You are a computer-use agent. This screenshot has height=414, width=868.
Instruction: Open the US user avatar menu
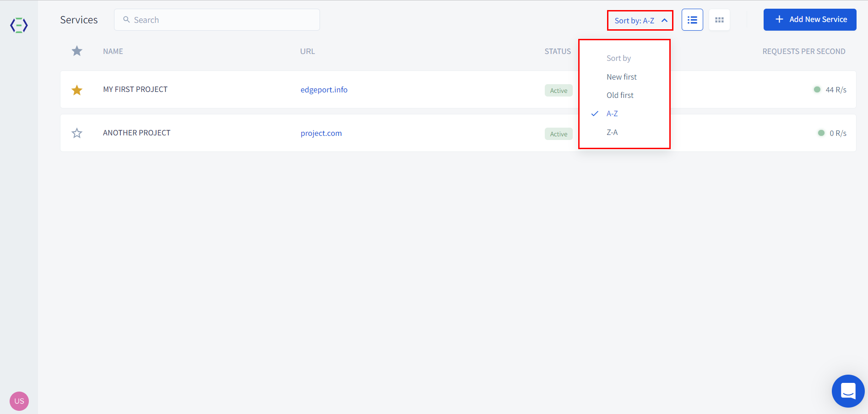tap(19, 401)
